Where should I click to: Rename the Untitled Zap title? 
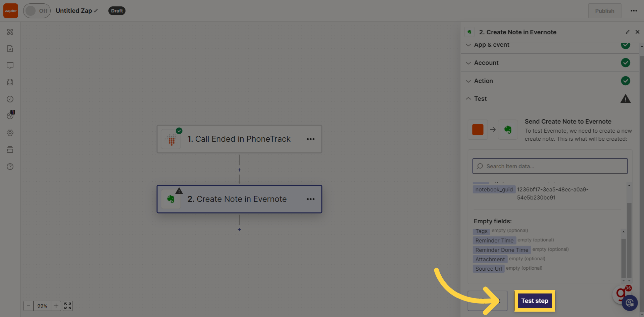pos(74,11)
